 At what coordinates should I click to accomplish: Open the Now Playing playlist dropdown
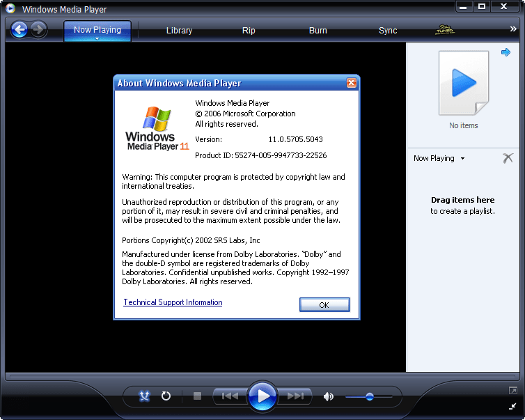pos(462,159)
